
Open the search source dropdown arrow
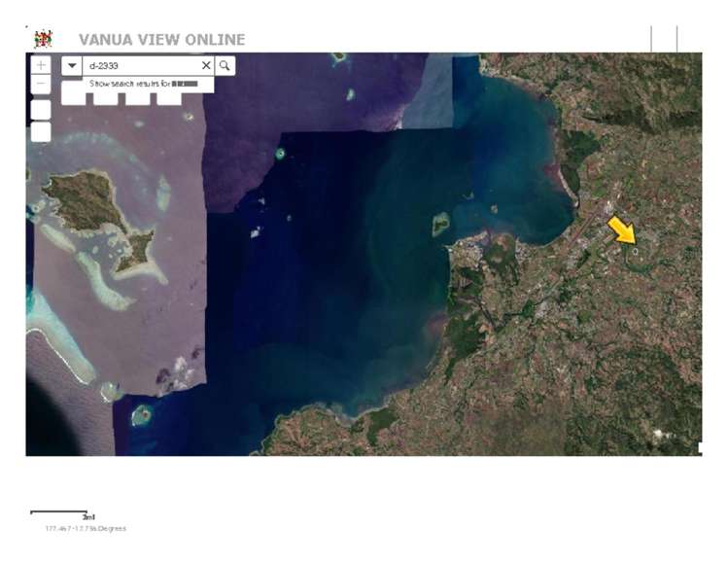[72, 65]
